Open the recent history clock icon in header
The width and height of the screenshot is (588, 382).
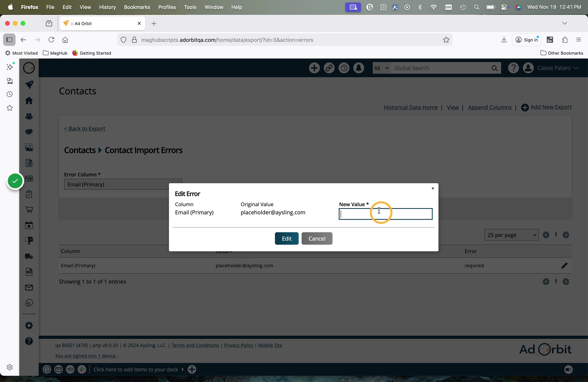344,68
